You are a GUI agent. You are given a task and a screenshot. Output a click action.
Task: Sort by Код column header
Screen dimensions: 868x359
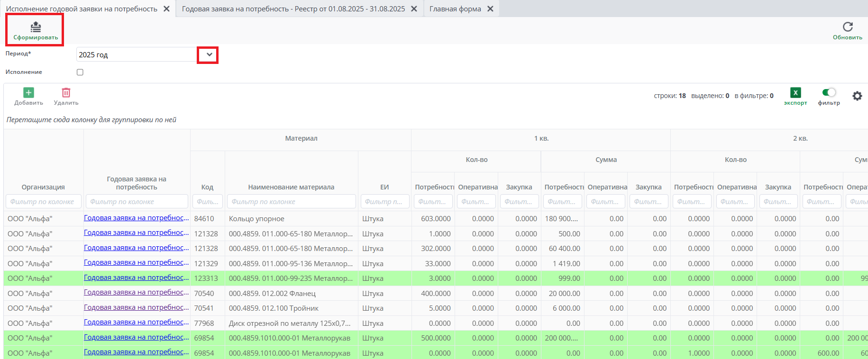tap(207, 187)
